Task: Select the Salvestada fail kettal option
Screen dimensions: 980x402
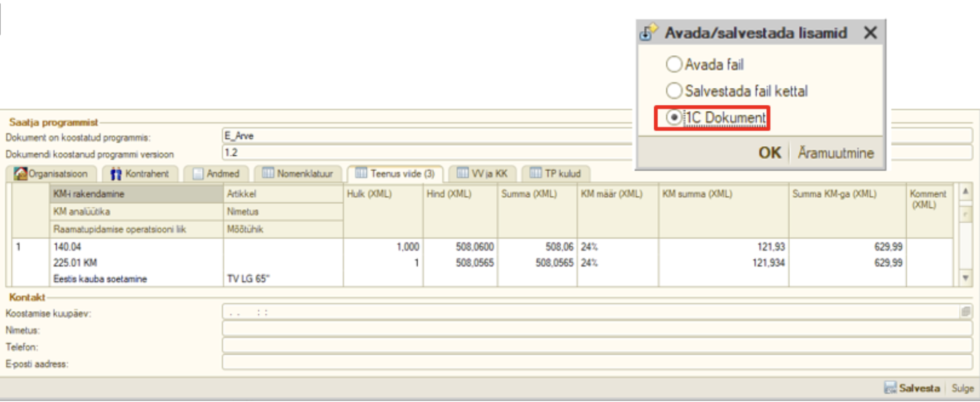Action: 674,91
